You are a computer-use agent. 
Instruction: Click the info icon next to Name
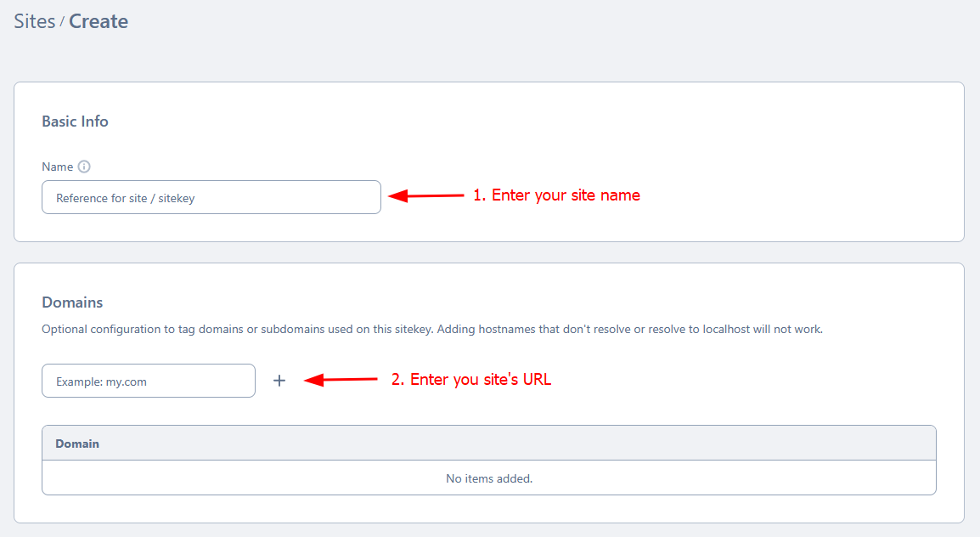(x=84, y=167)
